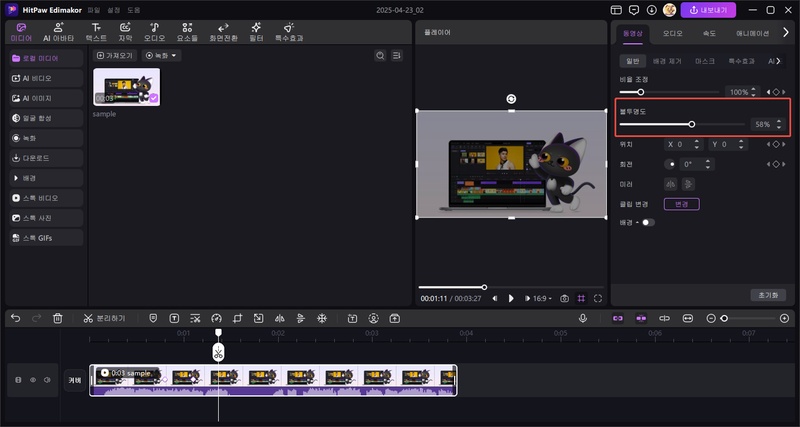Open the 필터 filter tab
The width and height of the screenshot is (800, 427).
coord(256,32)
